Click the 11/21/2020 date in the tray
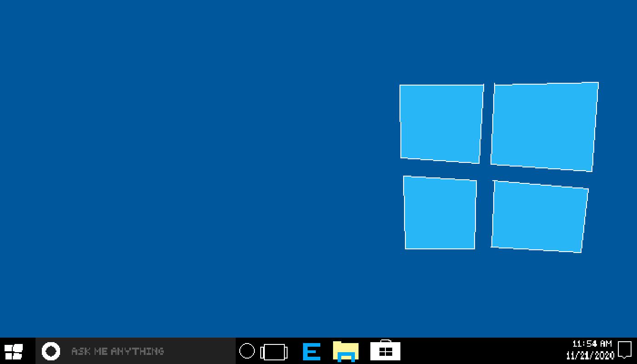This screenshot has height=364, width=637. [x=590, y=355]
